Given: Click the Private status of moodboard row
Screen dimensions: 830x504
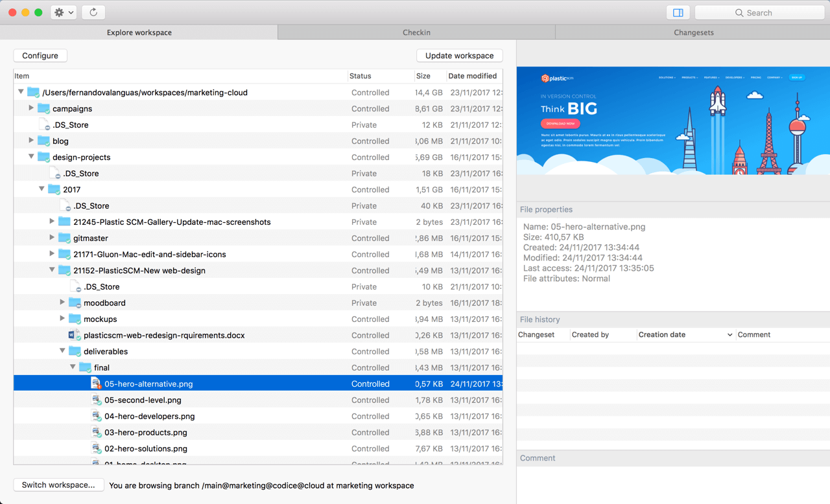Looking at the screenshot, I should (x=364, y=303).
